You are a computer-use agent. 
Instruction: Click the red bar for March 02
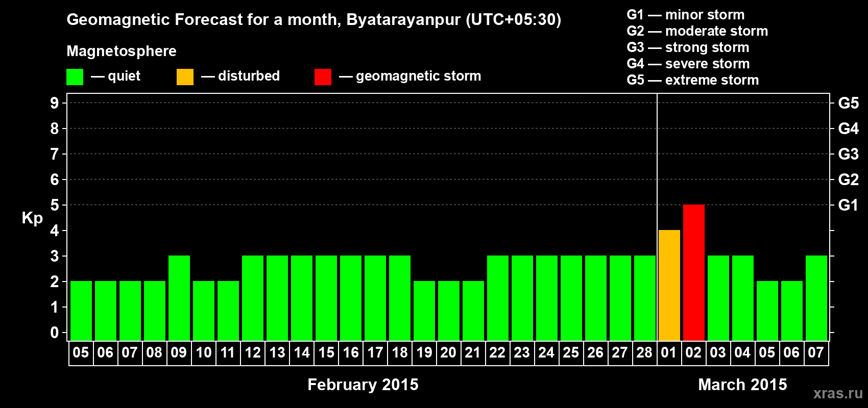click(693, 272)
